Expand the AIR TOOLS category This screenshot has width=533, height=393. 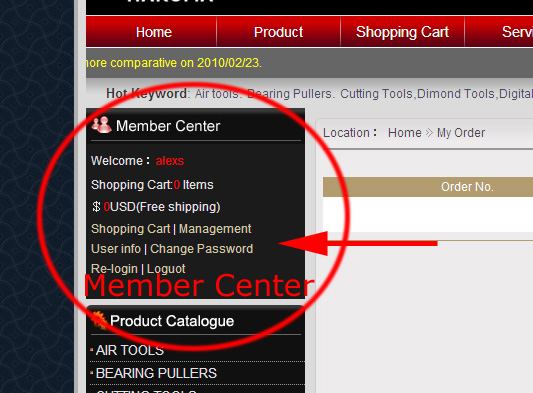[x=130, y=350]
